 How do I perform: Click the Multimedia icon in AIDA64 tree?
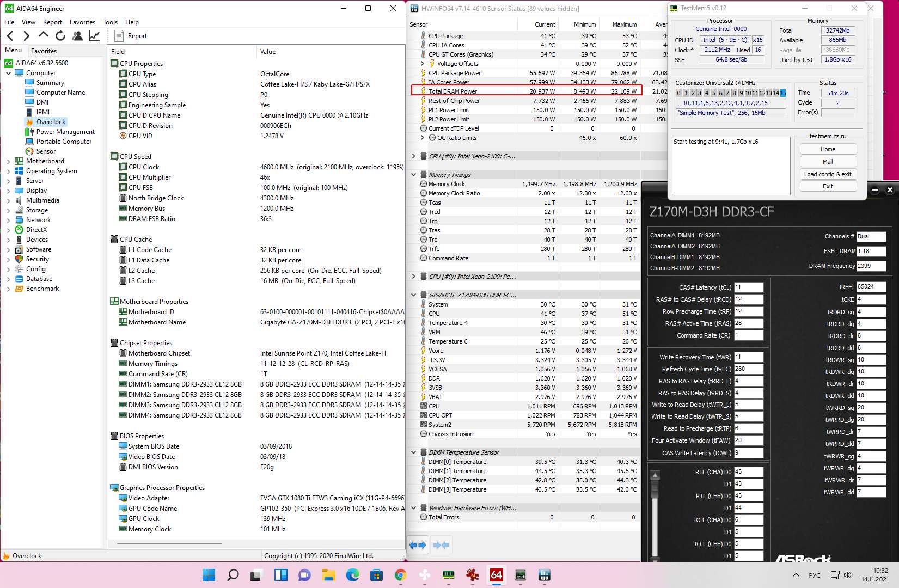19,200
